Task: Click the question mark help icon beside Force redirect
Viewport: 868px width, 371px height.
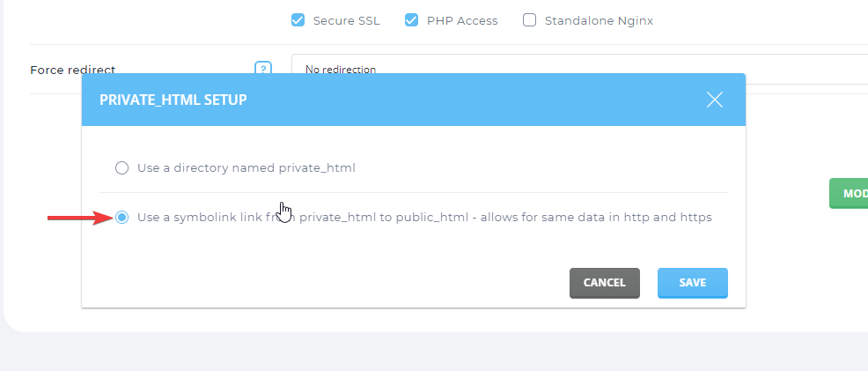Action: pyautogui.click(x=263, y=68)
